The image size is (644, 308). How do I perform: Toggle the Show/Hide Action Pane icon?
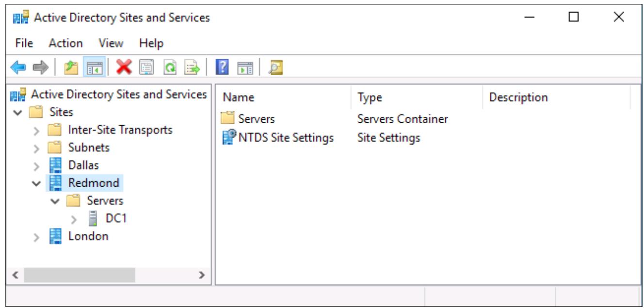(x=244, y=67)
